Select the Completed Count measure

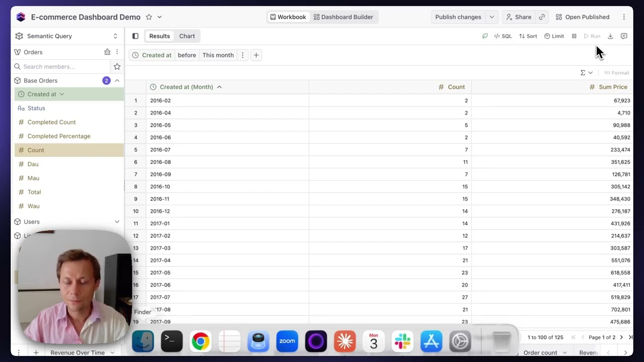coord(69,122)
